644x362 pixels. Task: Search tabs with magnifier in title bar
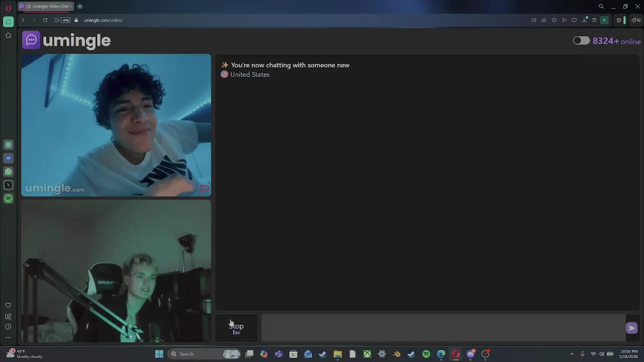[601, 7]
